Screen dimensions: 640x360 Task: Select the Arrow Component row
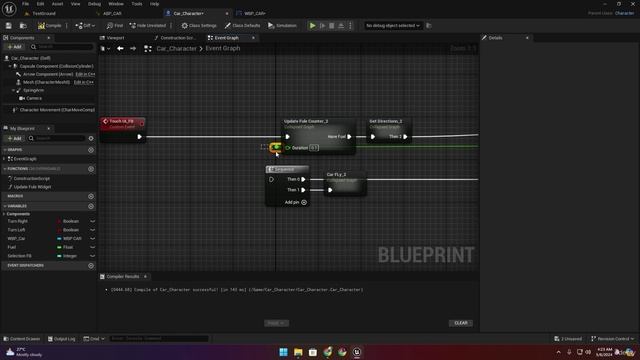(48, 74)
